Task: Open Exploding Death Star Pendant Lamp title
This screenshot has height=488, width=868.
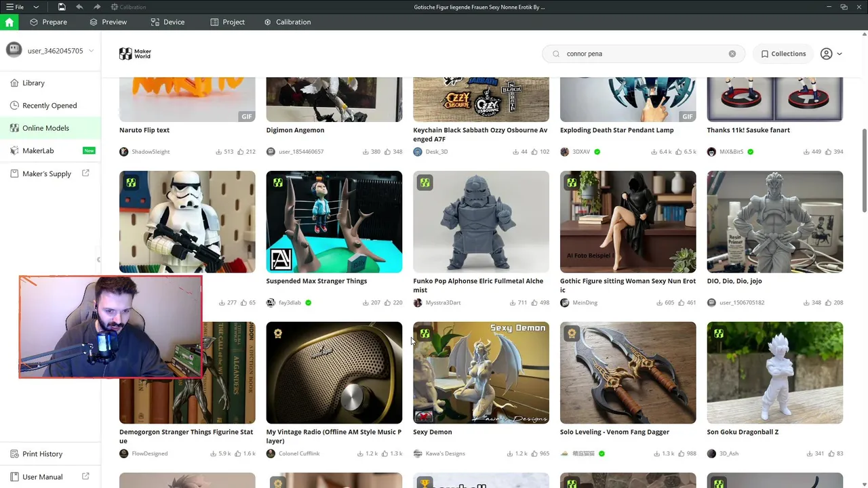Action: [x=616, y=130]
